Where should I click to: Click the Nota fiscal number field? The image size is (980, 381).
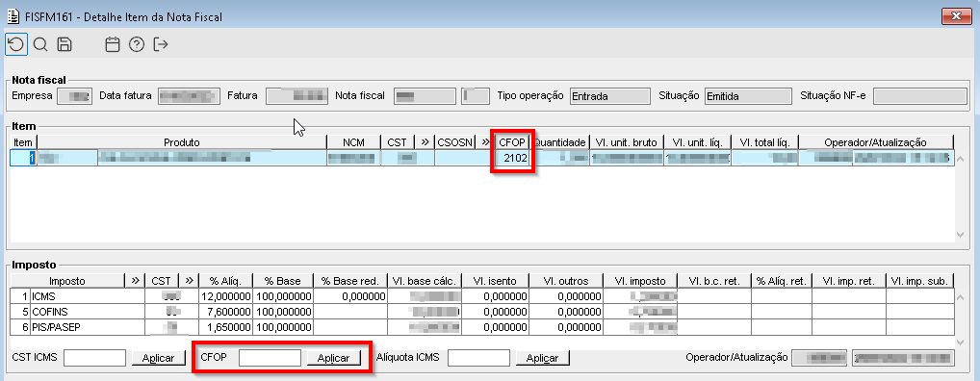[x=425, y=96]
